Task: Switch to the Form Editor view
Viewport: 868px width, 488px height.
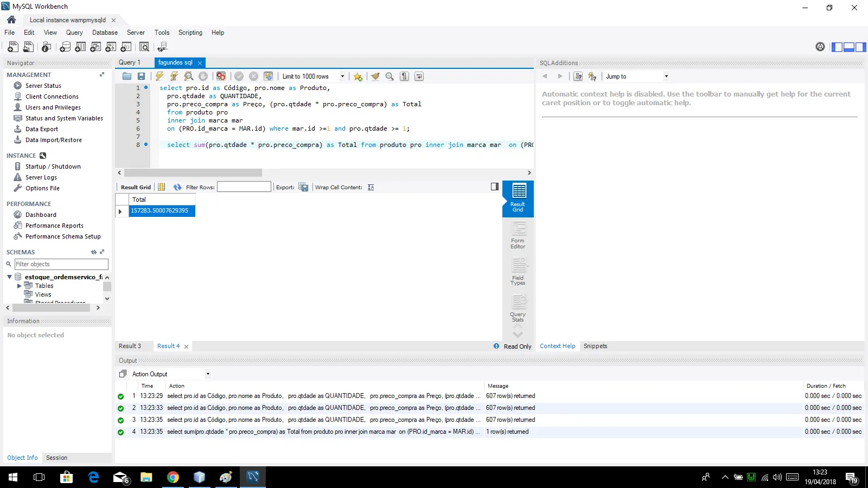Action: pyautogui.click(x=518, y=236)
